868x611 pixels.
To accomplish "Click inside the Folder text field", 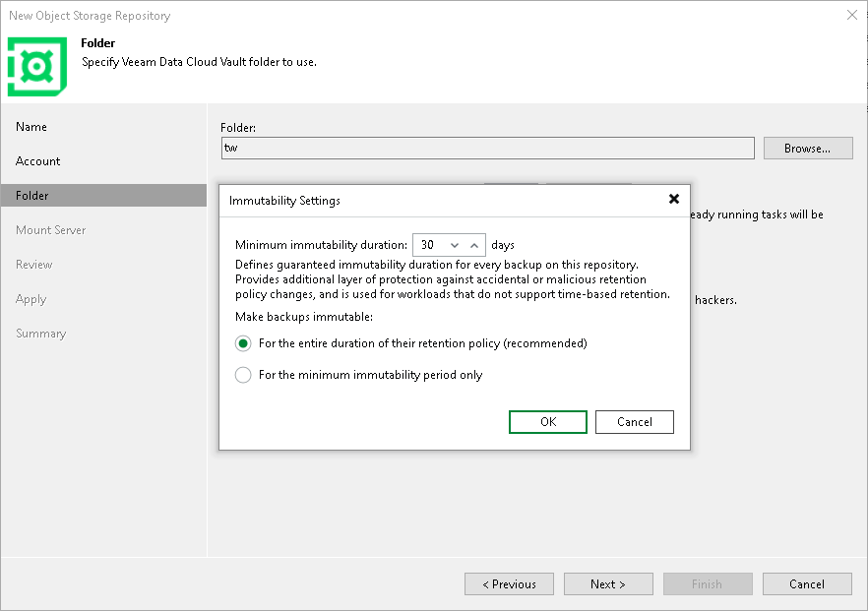I will pos(487,148).
